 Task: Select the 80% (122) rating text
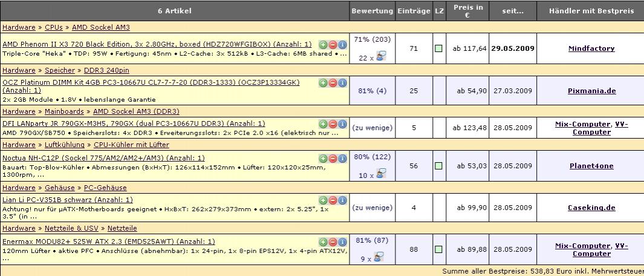(372, 157)
